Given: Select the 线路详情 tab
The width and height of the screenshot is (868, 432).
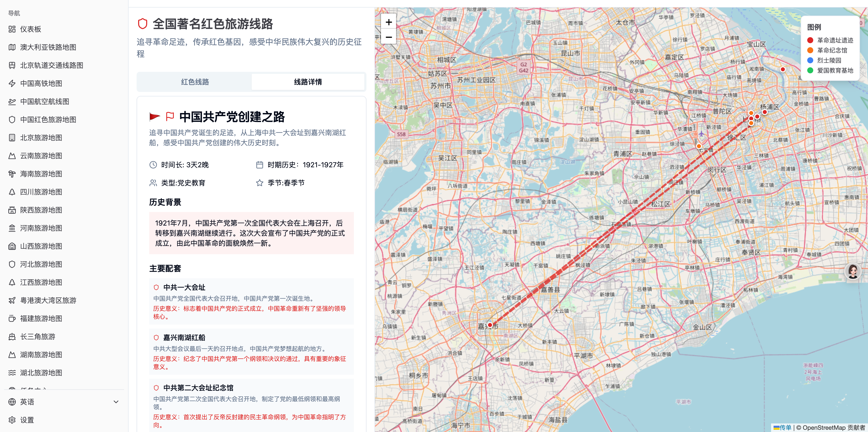Looking at the screenshot, I should pos(308,82).
